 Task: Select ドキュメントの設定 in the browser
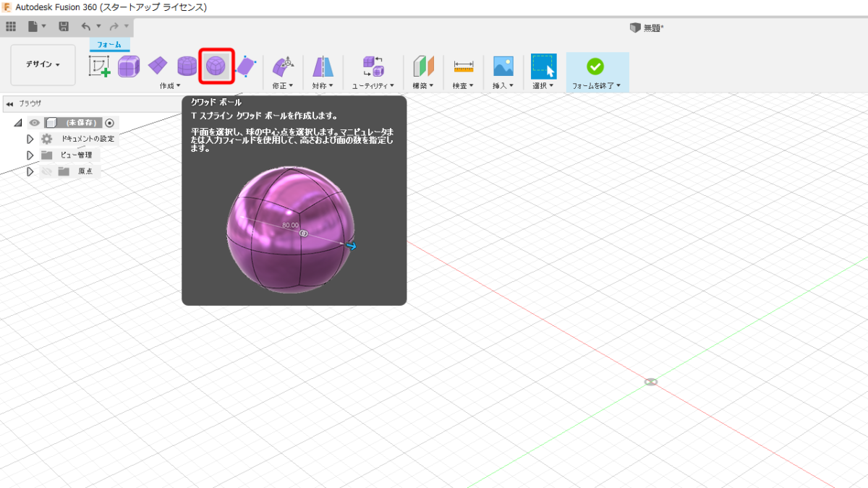click(x=88, y=139)
